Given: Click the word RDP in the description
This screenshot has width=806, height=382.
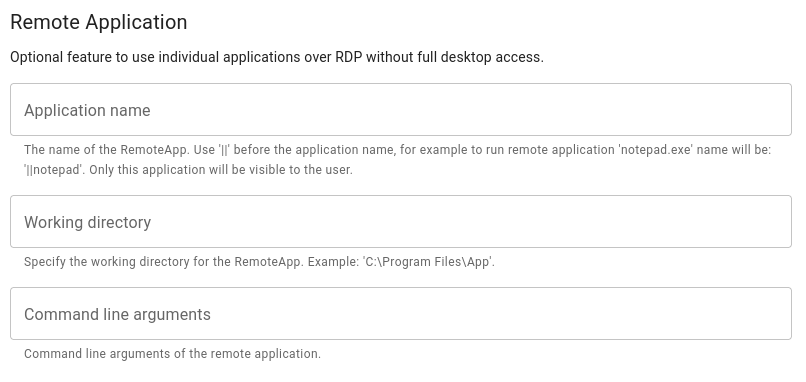Looking at the screenshot, I should click(349, 57).
